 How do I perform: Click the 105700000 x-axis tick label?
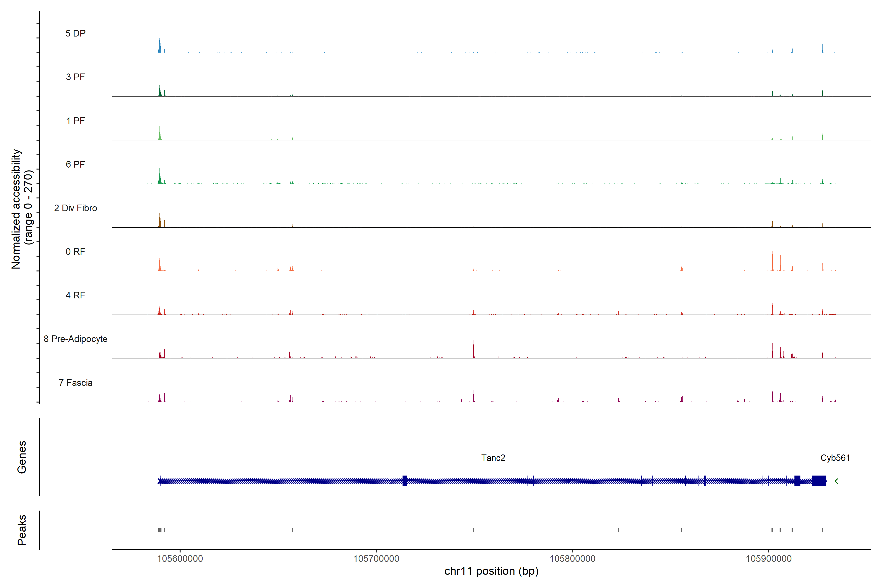(x=376, y=558)
